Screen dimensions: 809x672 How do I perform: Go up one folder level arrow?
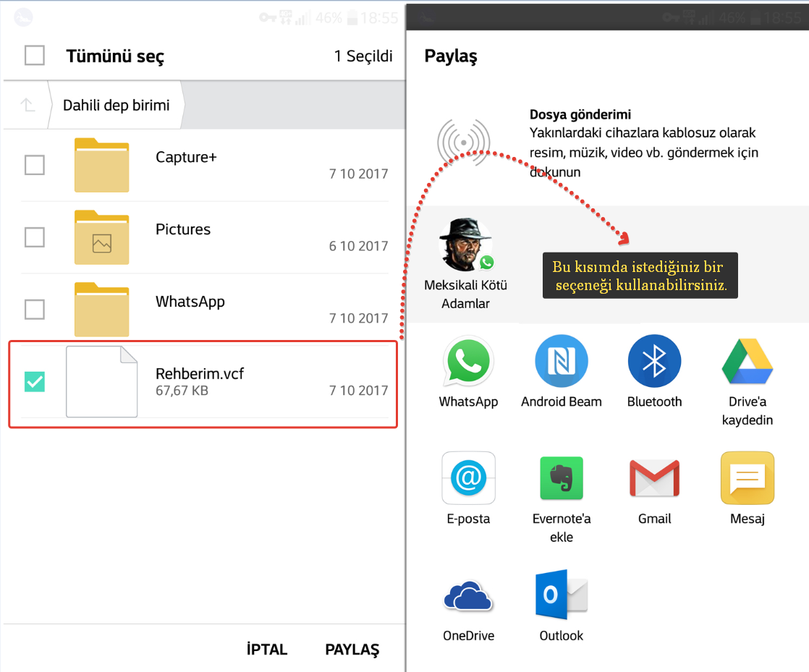tap(27, 105)
